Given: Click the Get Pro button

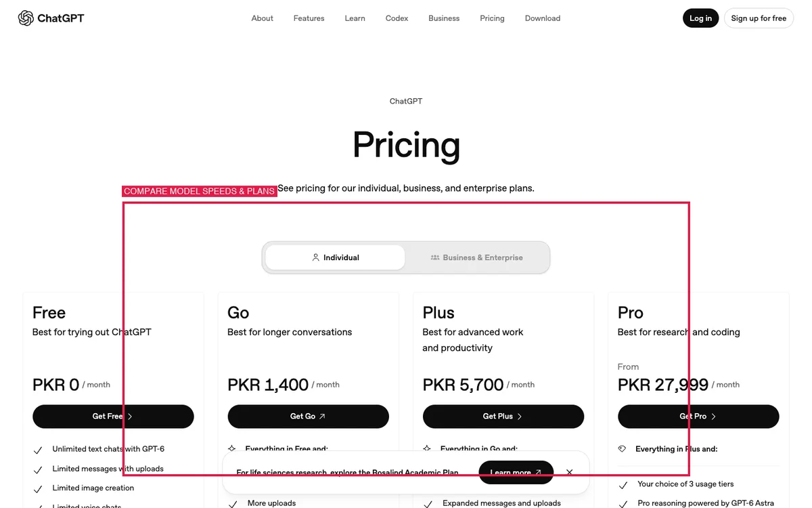Looking at the screenshot, I should [x=698, y=417].
